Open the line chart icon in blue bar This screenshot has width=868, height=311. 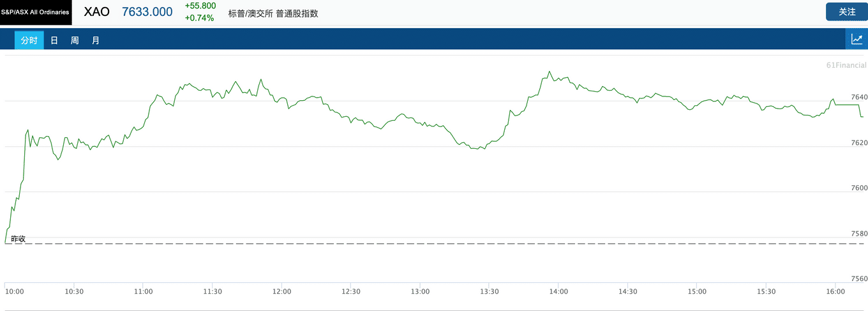[857, 39]
